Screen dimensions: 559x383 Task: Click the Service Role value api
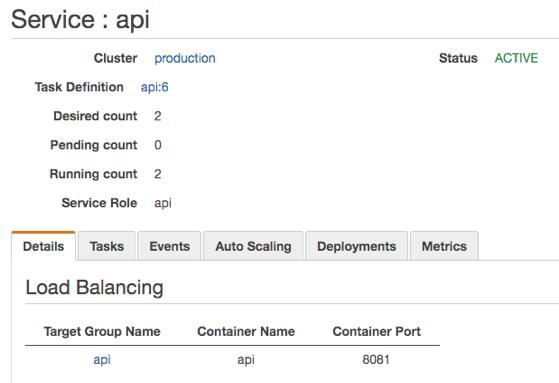click(163, 203)
